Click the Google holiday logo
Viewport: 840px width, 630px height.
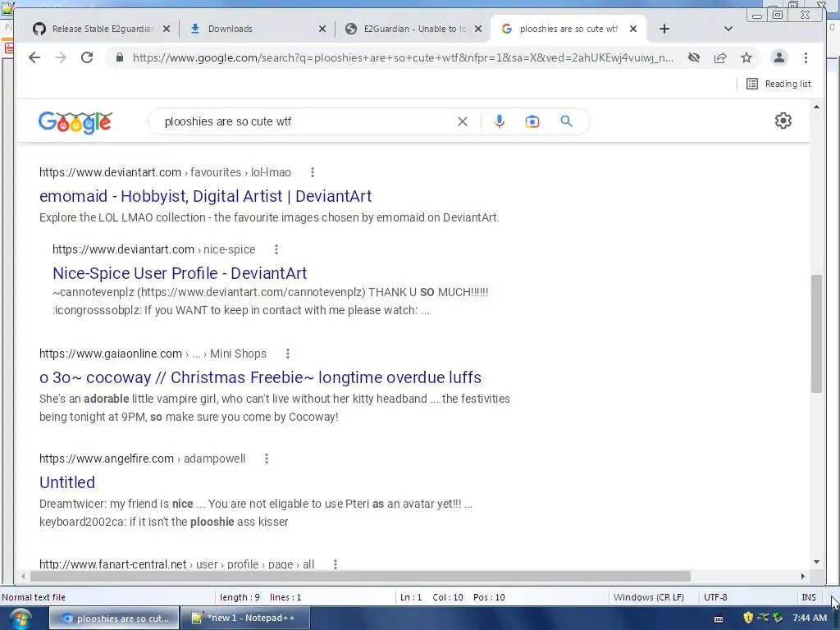pyautogui.click(x=75, y=123)
